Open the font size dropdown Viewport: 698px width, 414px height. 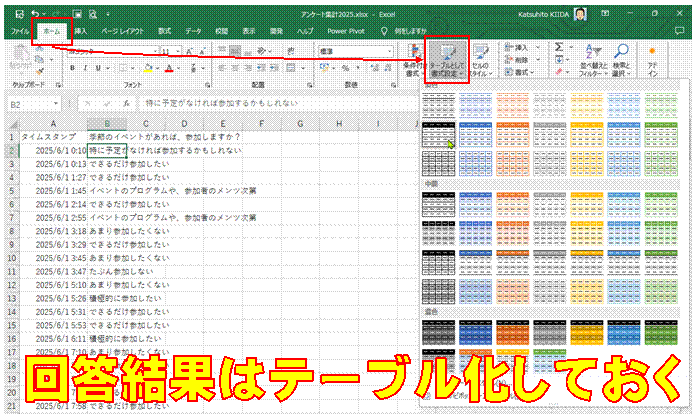(178, 52)
